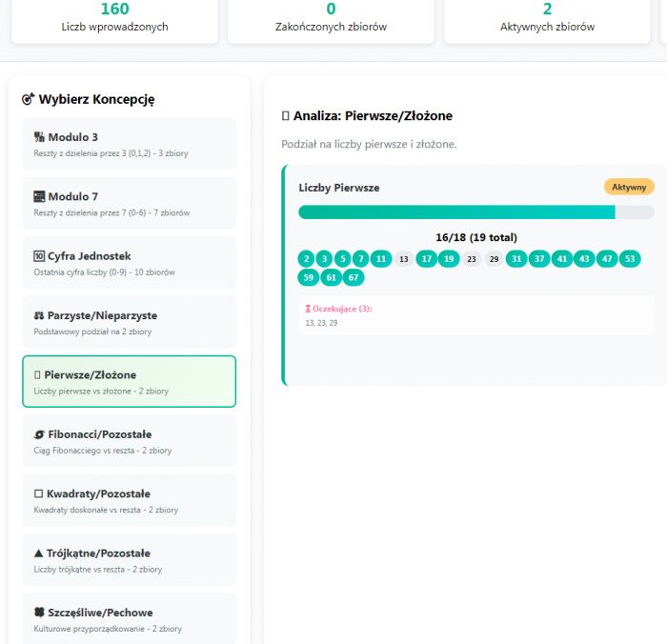Screen dimensions: 667x644
Task: Select the Modulo 3 concept
Action: (x=129, y=144)
